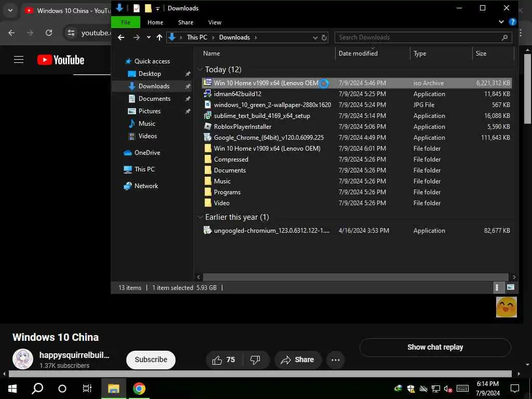Select Win 10 Home v1909 File folder
The width and height of the screenshot is (532, 399).
356,148
